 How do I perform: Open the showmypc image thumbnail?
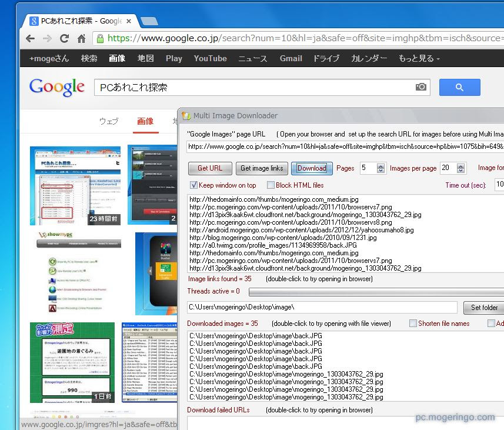[79, 272]
